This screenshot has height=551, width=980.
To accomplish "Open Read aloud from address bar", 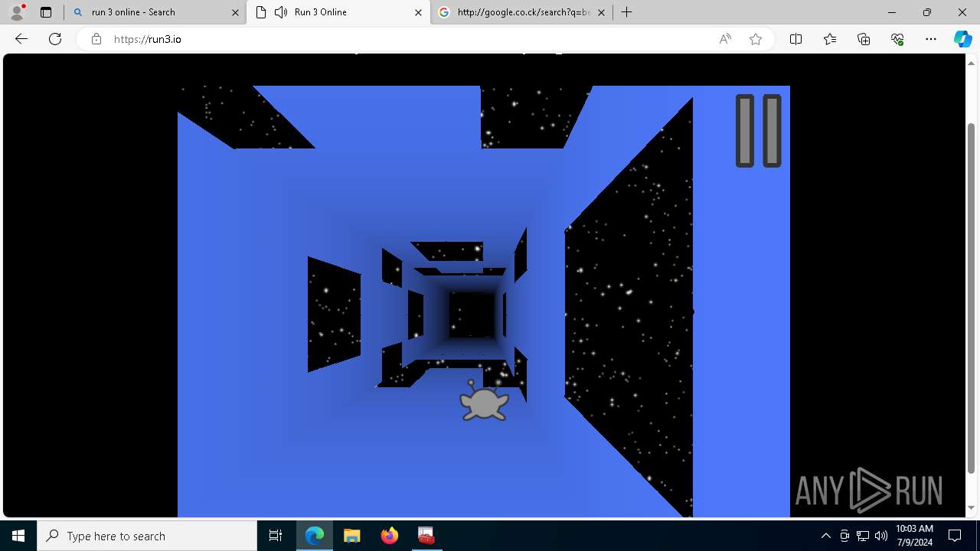I will [725, 39].
